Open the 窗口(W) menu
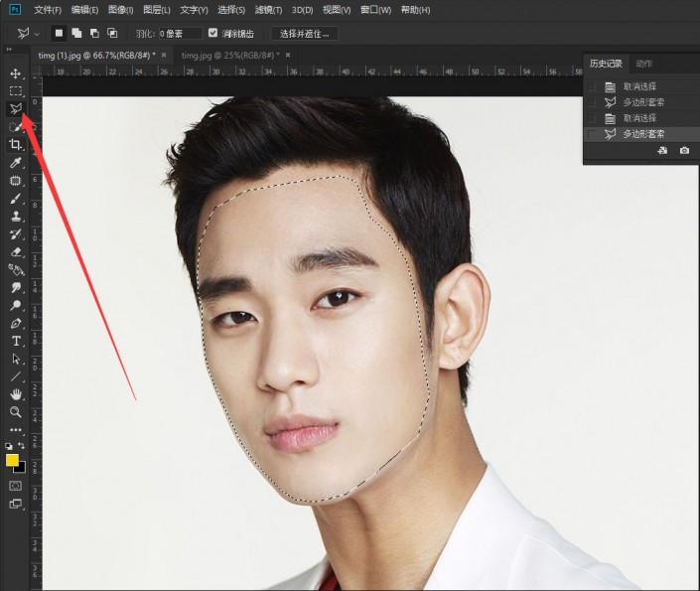 click(x=376, y=10)
